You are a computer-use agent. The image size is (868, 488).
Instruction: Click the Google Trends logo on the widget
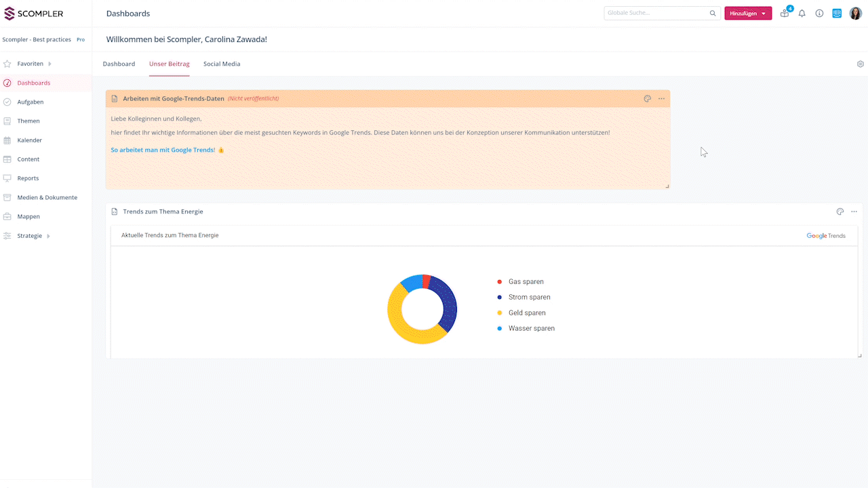coord(825,235)
